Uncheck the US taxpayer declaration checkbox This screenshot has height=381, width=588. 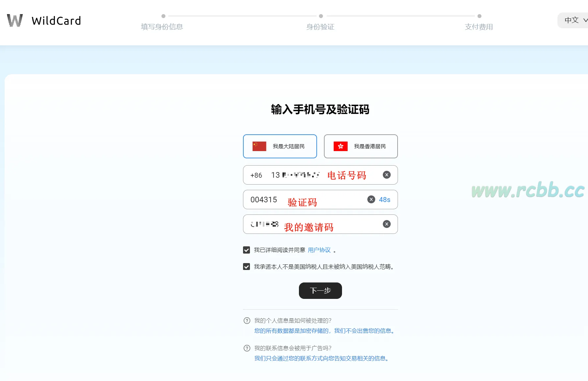pyautogui.click(x=246, y=267)
